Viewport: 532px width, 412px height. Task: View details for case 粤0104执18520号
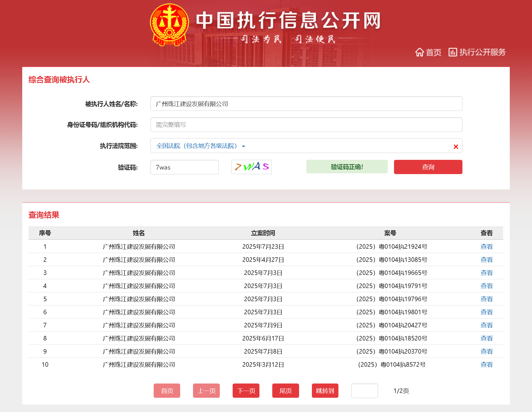pyautogui.click(x=487, y=338)
